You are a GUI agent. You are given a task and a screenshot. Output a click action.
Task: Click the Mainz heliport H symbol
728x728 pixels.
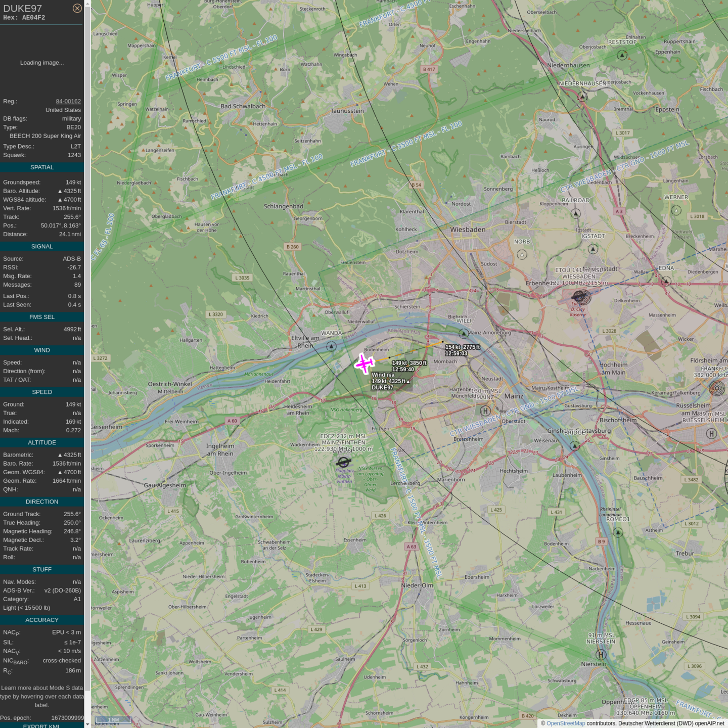[x=485, y=411]
